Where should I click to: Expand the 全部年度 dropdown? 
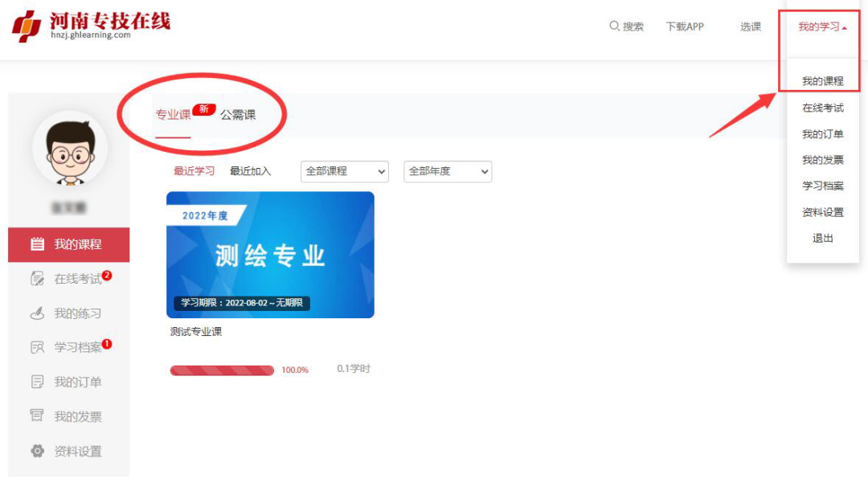click(447, 171)
